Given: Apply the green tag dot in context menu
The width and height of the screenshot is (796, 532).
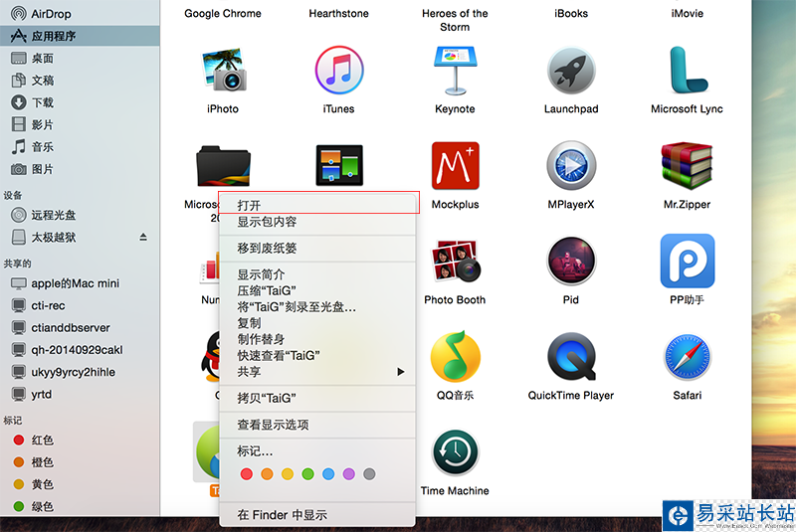Looking at the screenshot, I should 307,474.
